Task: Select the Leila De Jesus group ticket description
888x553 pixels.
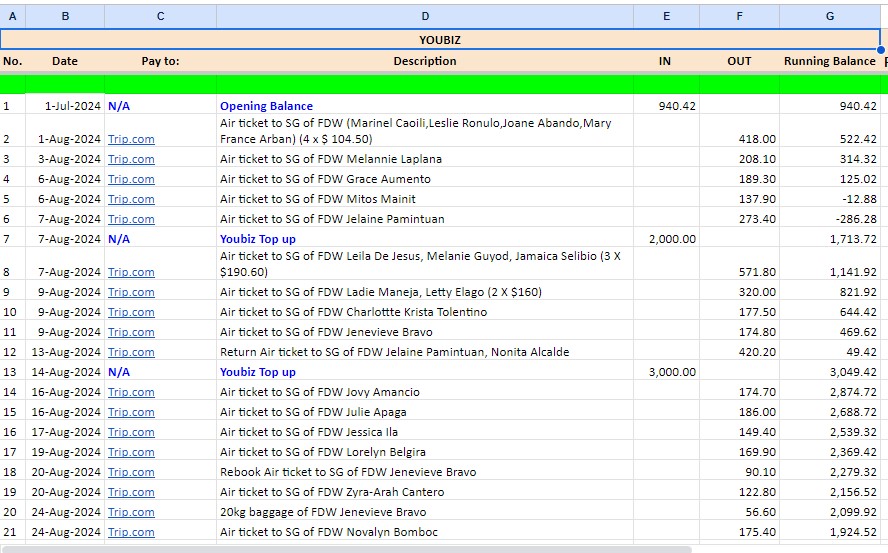Action: coord(425,265)
